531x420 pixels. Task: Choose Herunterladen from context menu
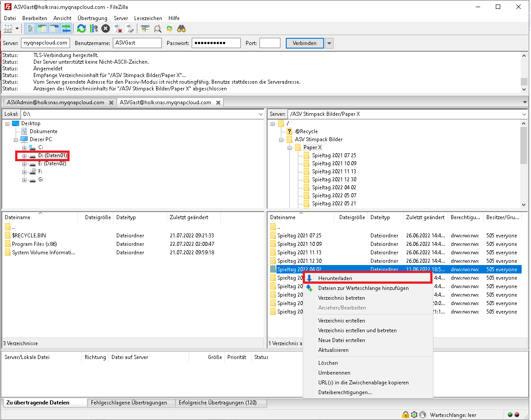pyautogui.click(x=368, y=278)
